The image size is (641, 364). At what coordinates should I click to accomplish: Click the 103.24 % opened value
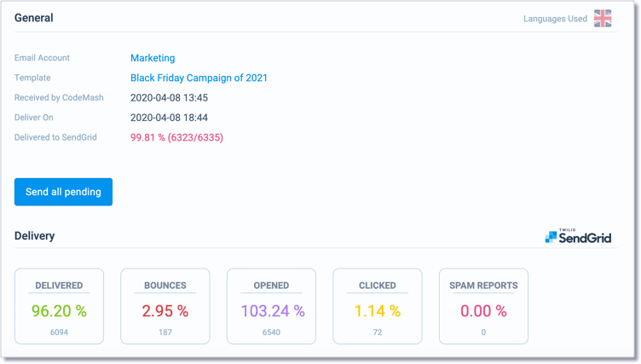273,311
